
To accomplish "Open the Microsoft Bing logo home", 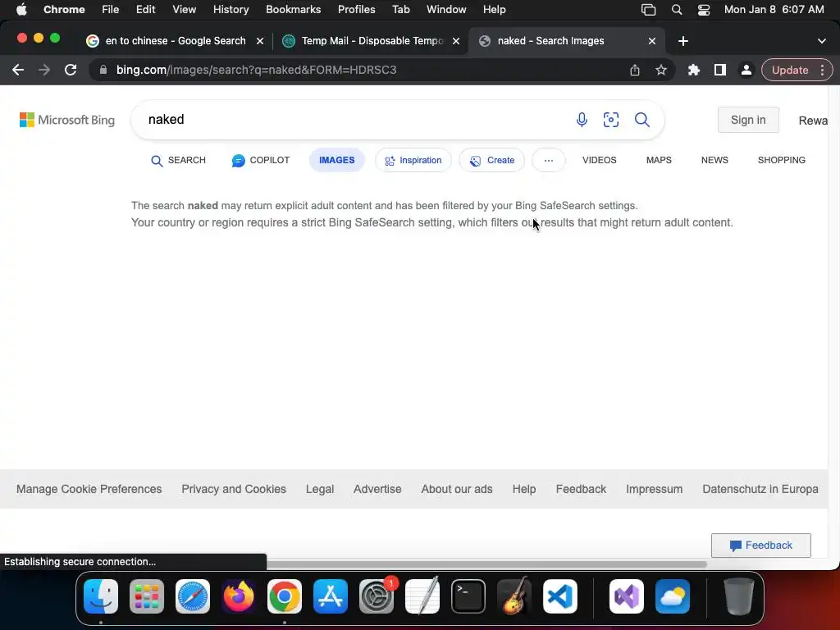I will pyautogui.click(x=67, y=120).
